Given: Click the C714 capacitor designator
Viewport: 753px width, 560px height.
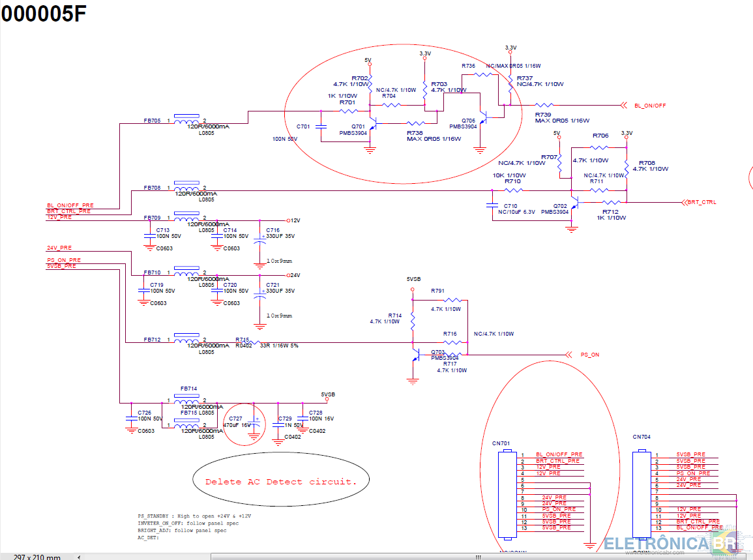Looking at the screenshot, I should pyautogui.click(x=230, y=230).
